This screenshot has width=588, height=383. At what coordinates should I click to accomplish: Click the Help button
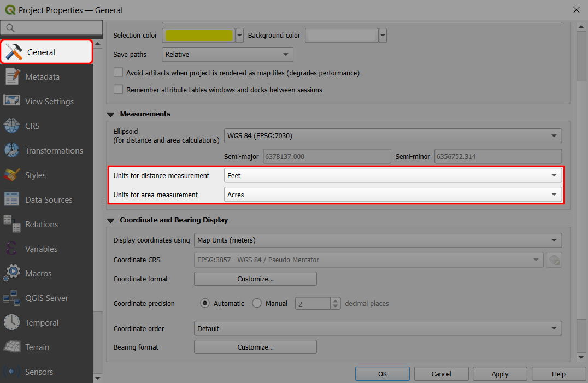[558, 374]
